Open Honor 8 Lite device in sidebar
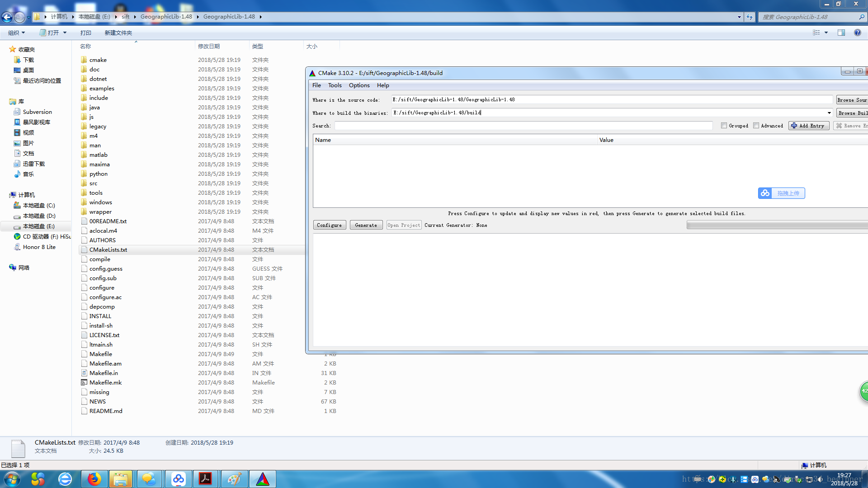Viewport: 868px width, 488px height. pyautogui.click(x=39, y=247)
